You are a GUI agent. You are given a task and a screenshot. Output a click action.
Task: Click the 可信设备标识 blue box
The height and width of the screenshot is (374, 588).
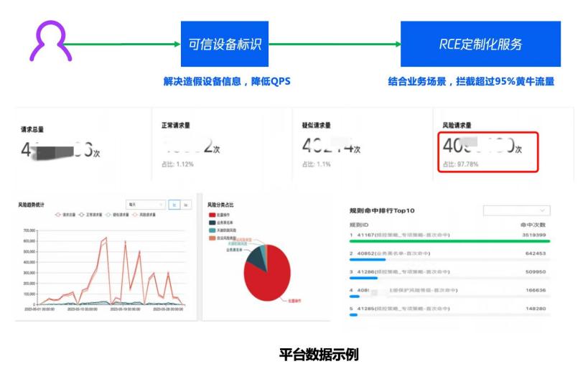225,44
